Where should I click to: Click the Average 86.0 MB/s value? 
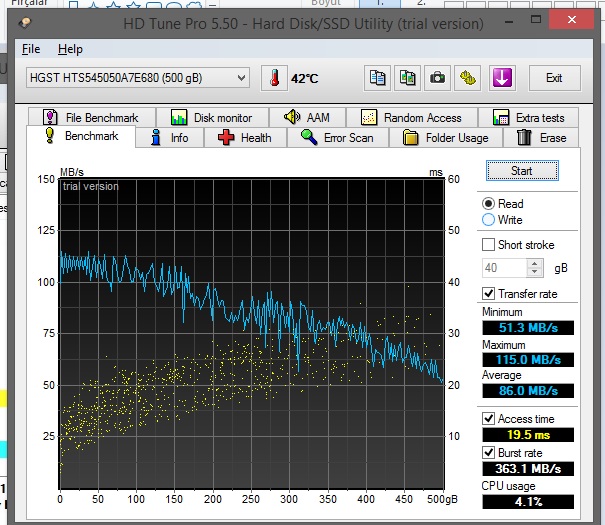tap(528, 391)
